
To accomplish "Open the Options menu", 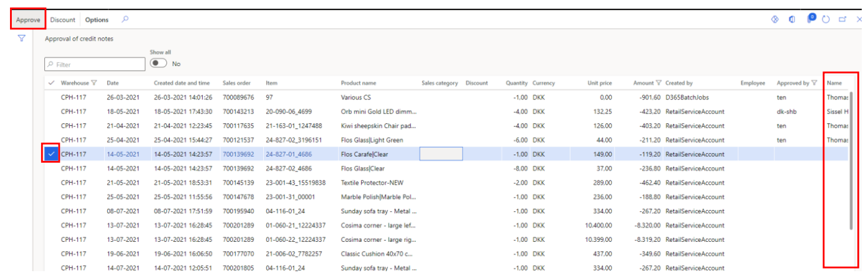I will click(97, 20).
